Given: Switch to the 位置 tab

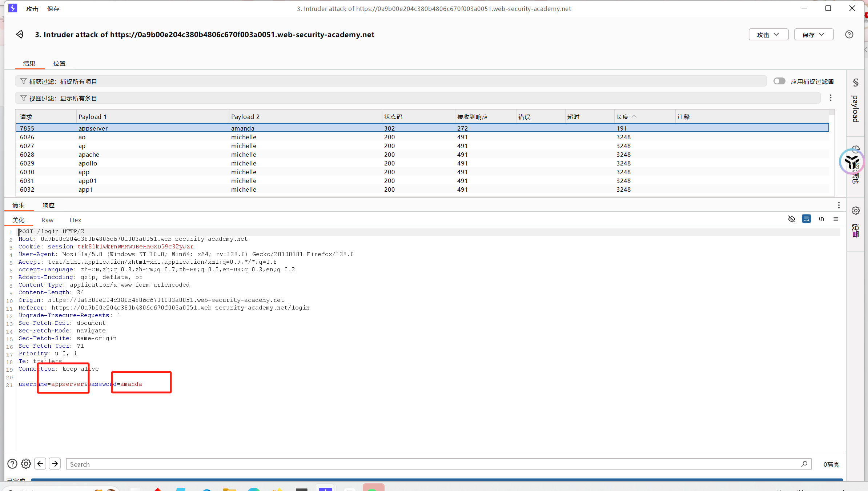Looking at the screenshot, I should [59, 63].
